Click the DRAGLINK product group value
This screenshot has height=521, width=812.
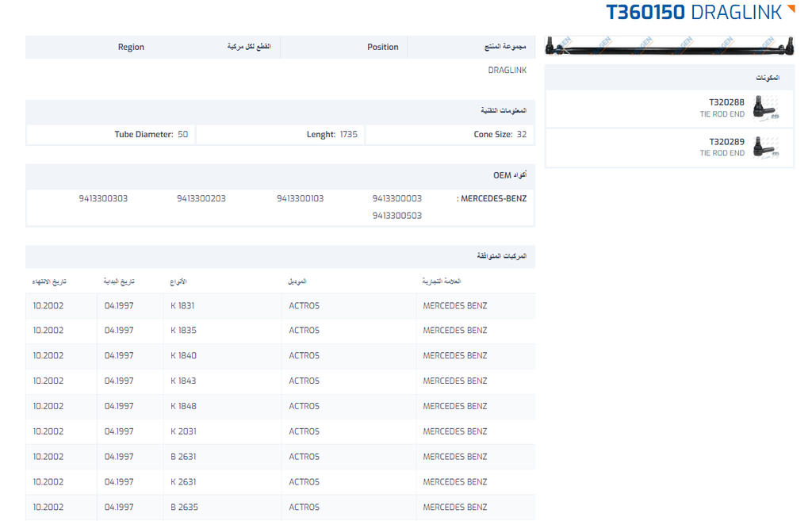coord(507,70)
